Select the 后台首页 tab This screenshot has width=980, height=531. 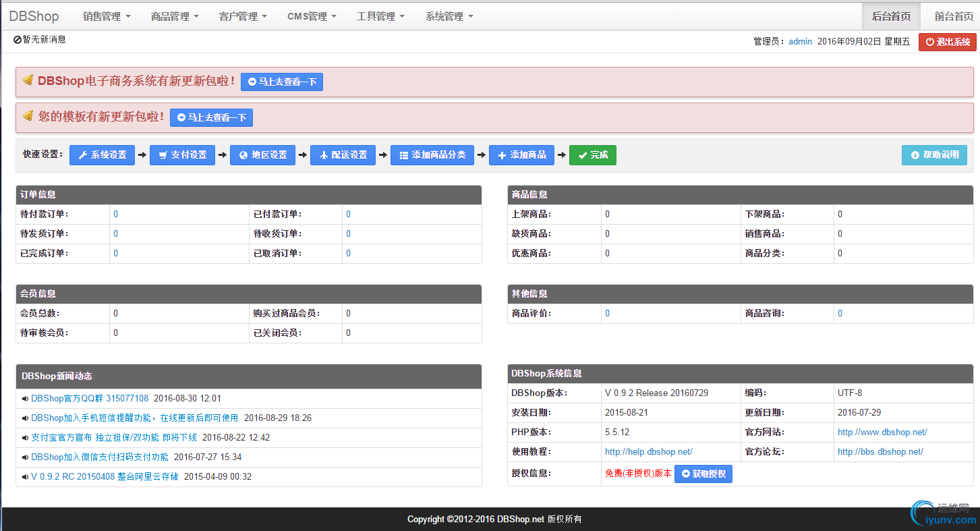(x=891, y=16)
